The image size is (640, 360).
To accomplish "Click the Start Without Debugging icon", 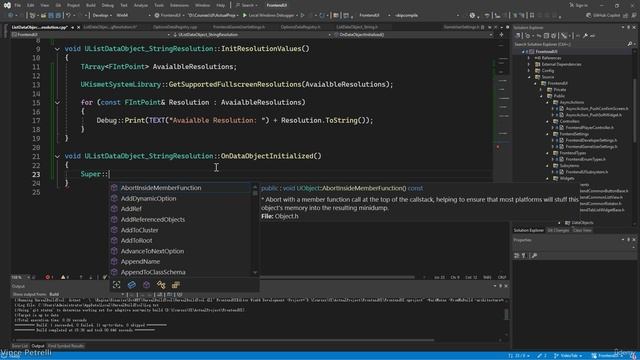I will (x=302, y=16).
